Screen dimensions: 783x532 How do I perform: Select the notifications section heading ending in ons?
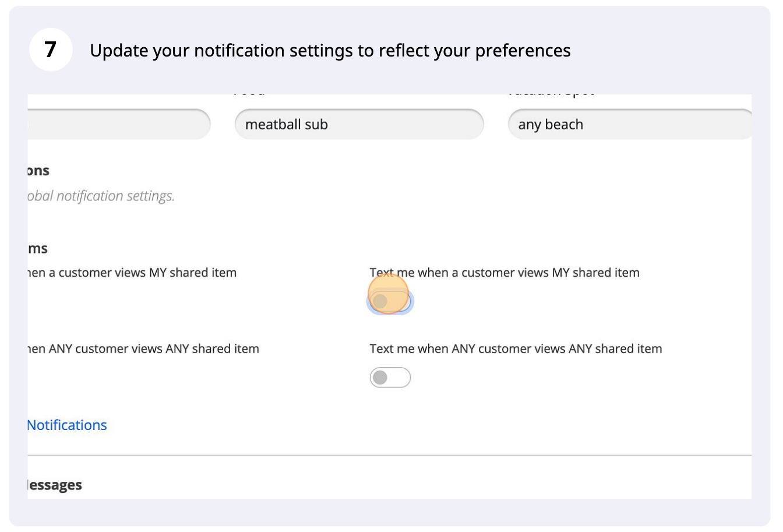point(38,170)
